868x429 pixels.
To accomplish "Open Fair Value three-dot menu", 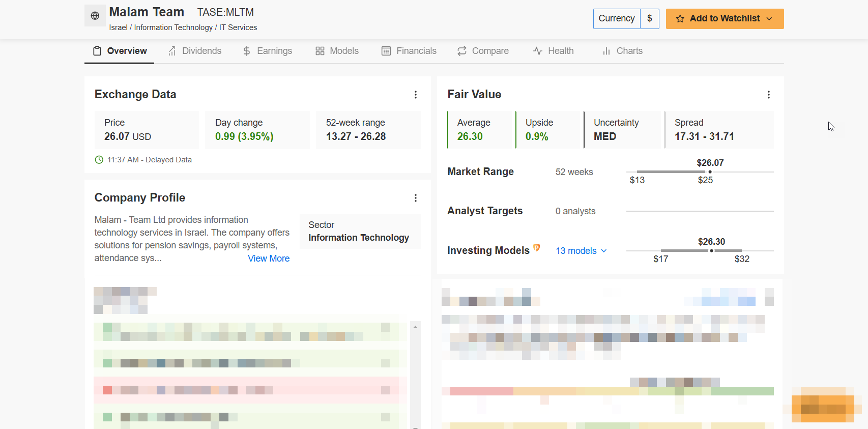I will 769,95.
